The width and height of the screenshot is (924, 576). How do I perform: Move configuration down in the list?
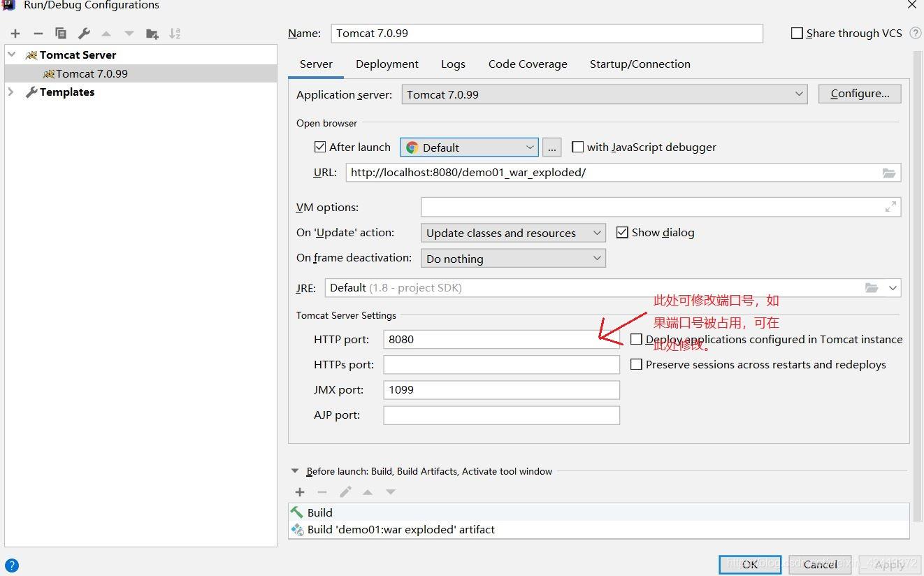coord(129,34)
